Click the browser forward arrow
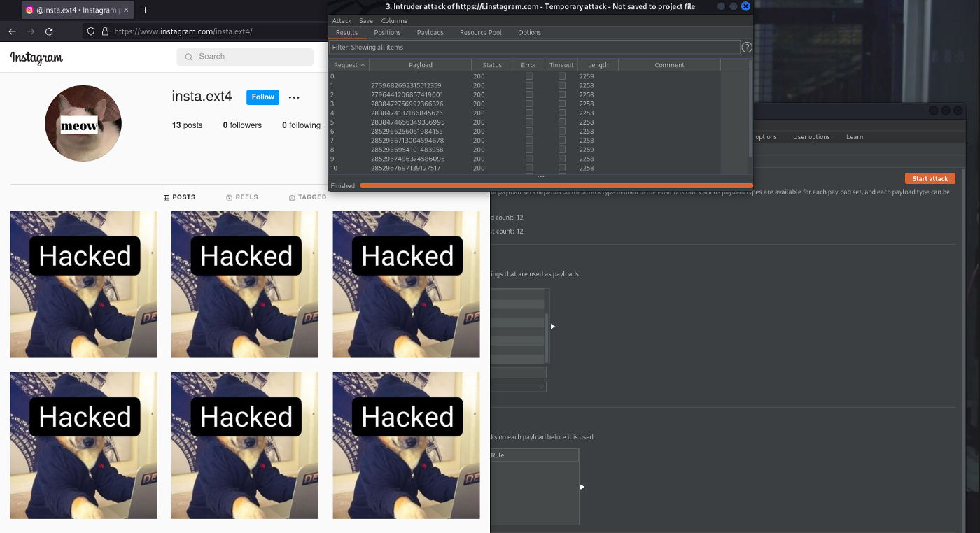The height and width of the screenshot is (533, 980). pyautogui.click(x=30, y=31)
